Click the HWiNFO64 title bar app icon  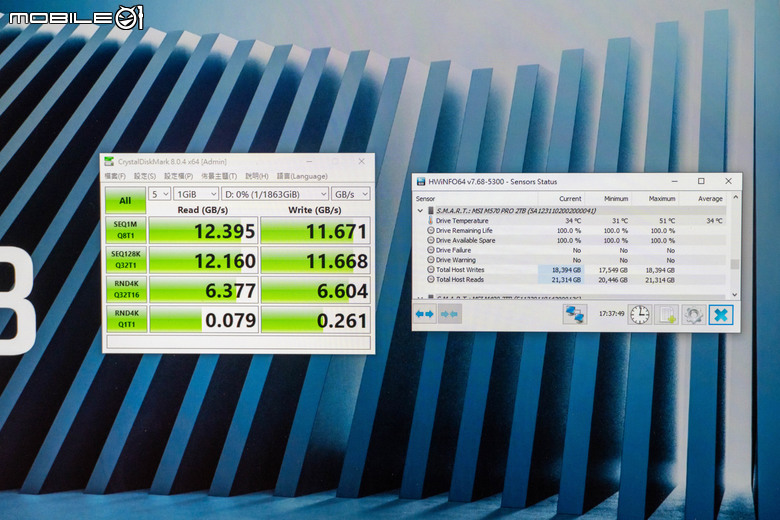(x=421, y=182)
